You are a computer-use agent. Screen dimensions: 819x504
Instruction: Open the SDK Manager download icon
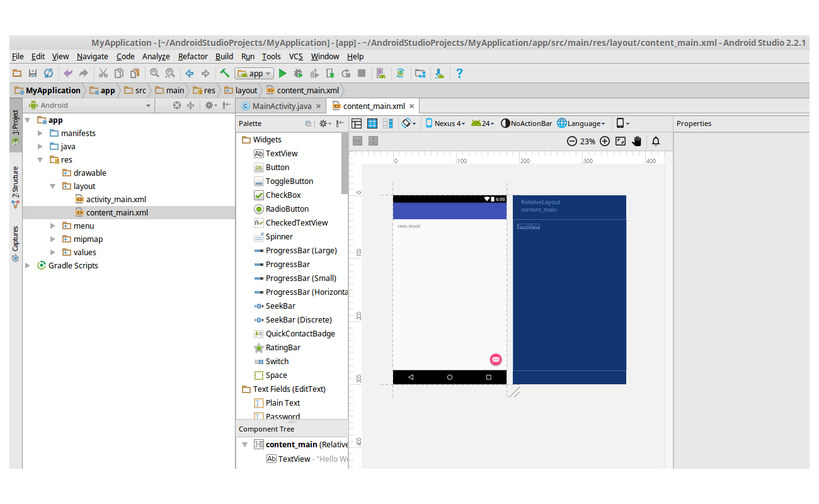[x=440, y=73]
